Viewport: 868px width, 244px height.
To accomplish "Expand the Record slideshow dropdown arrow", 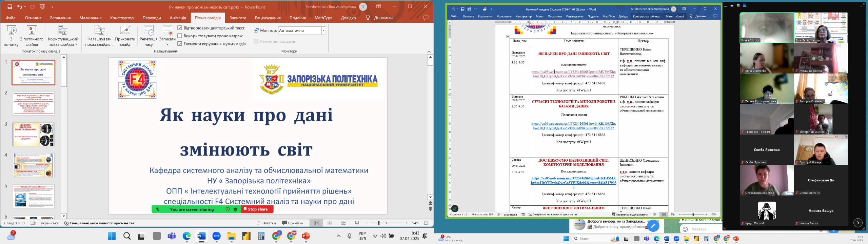I will click(x=167, y=44).
